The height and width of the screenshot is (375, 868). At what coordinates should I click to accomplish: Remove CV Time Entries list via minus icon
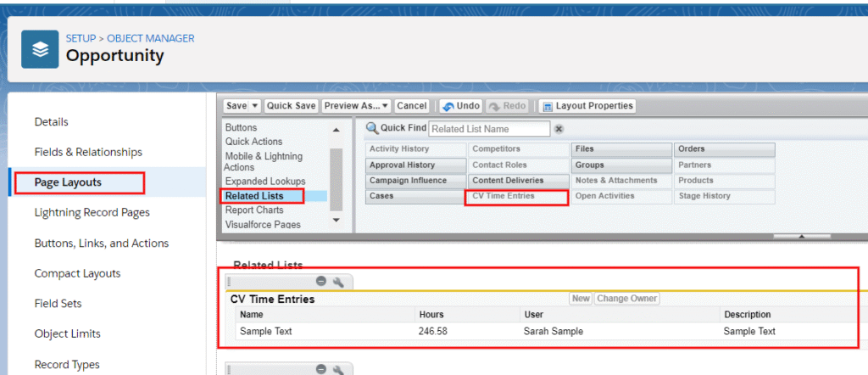point(321,282)
